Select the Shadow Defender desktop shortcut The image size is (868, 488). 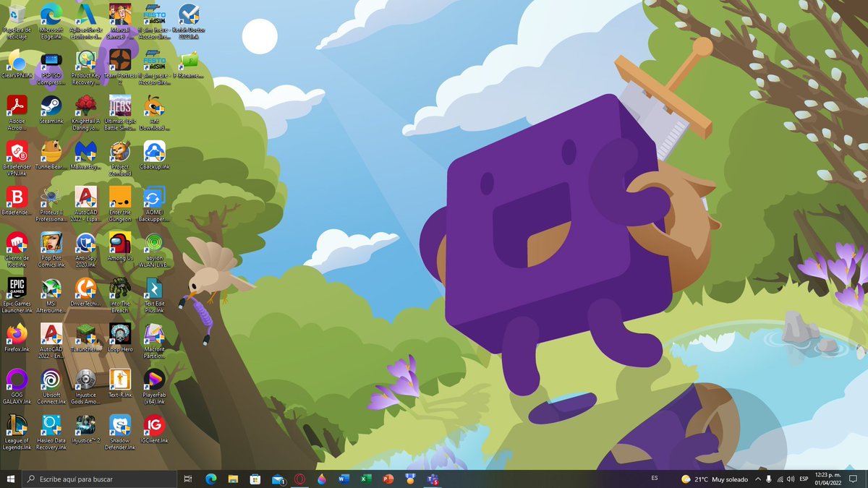click(x=120, y=433)
